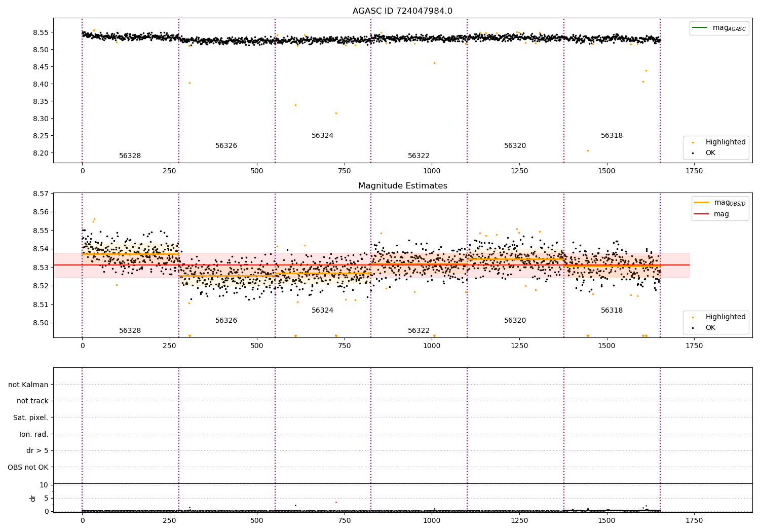760x532 pixels.
Task: Select OBSID label 56324 in the top plot
Action: tap(323, 136)
